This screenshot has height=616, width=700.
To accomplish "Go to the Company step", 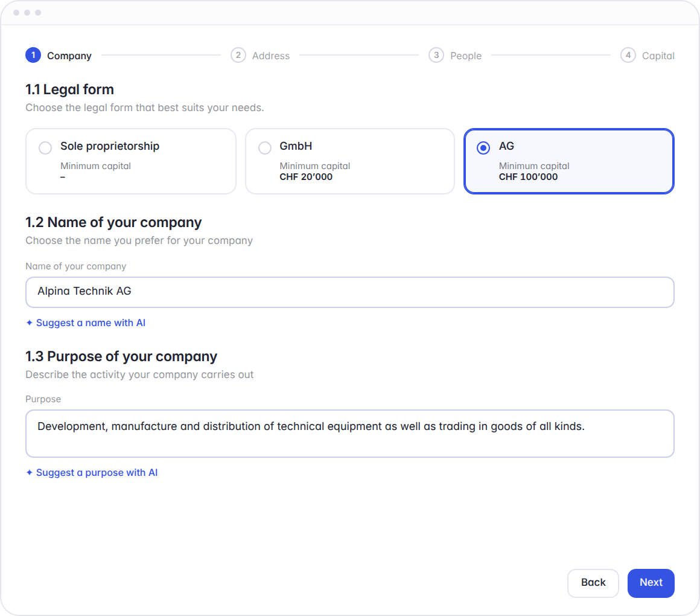I will pos(59,56).
